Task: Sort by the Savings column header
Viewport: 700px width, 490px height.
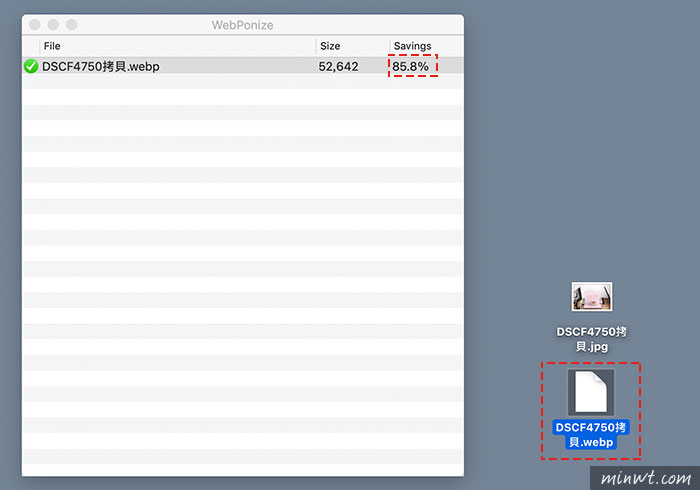Action: pos(412,46)
